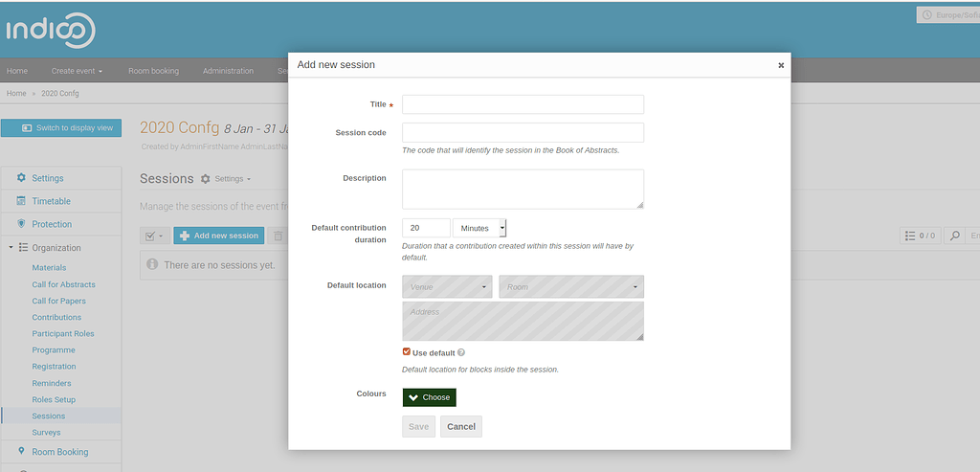Click the 2020 Confg event title
Viewport: 980px width, 472px height.
[179, 128]
